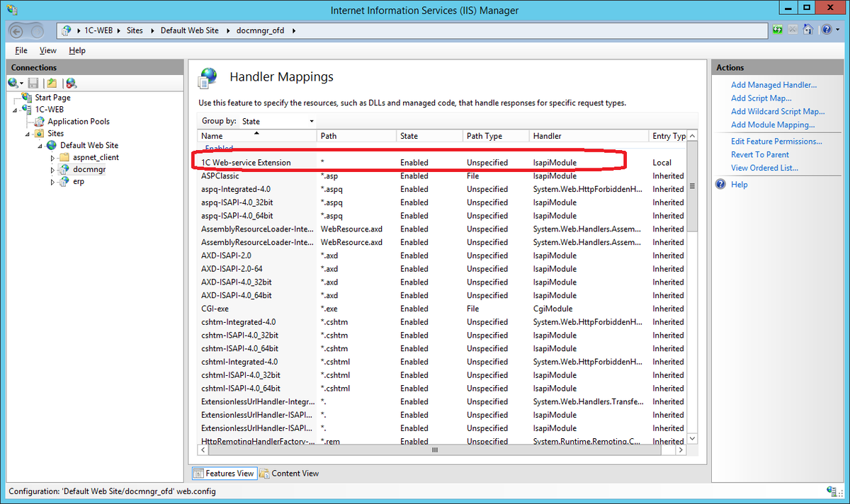Screen dimensions: 850x504
Task: Click the Up folder icon in Connections
Action: click(x=52, y=83)
